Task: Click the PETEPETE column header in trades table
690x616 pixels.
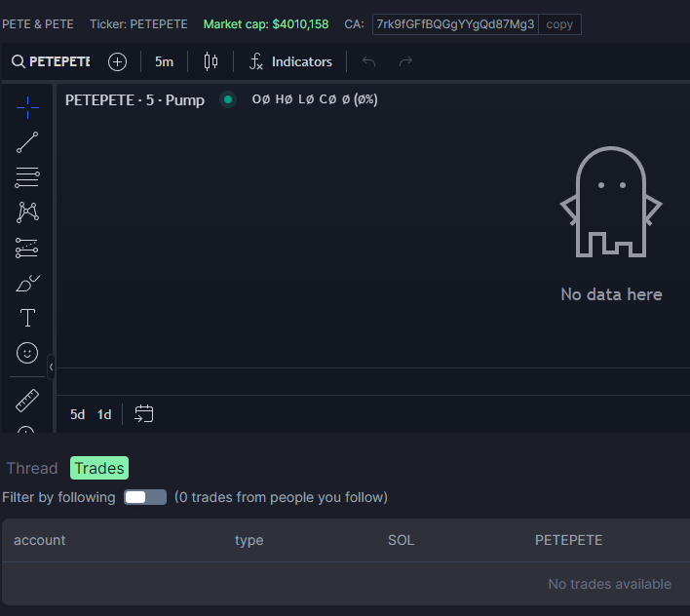Action: 568,540
